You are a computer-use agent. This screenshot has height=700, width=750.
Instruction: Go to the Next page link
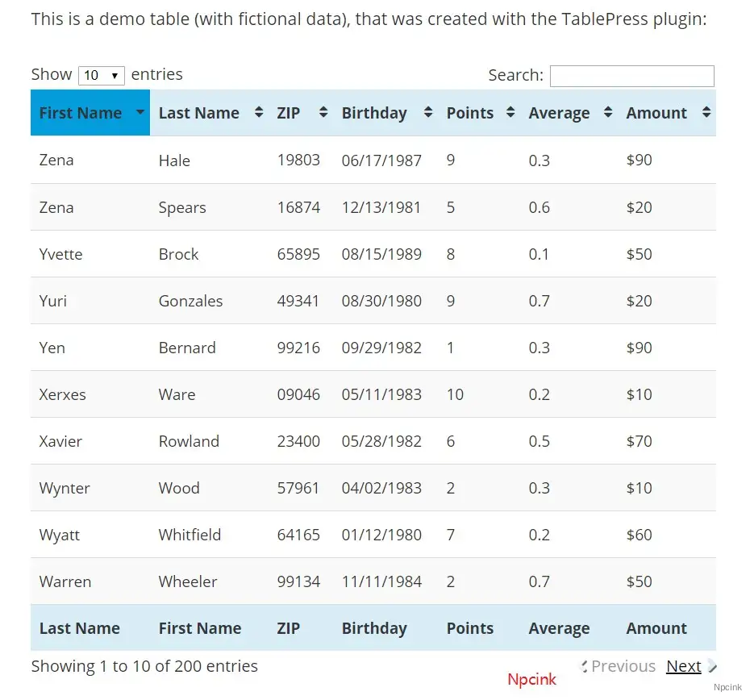click(x=684, y=666)
